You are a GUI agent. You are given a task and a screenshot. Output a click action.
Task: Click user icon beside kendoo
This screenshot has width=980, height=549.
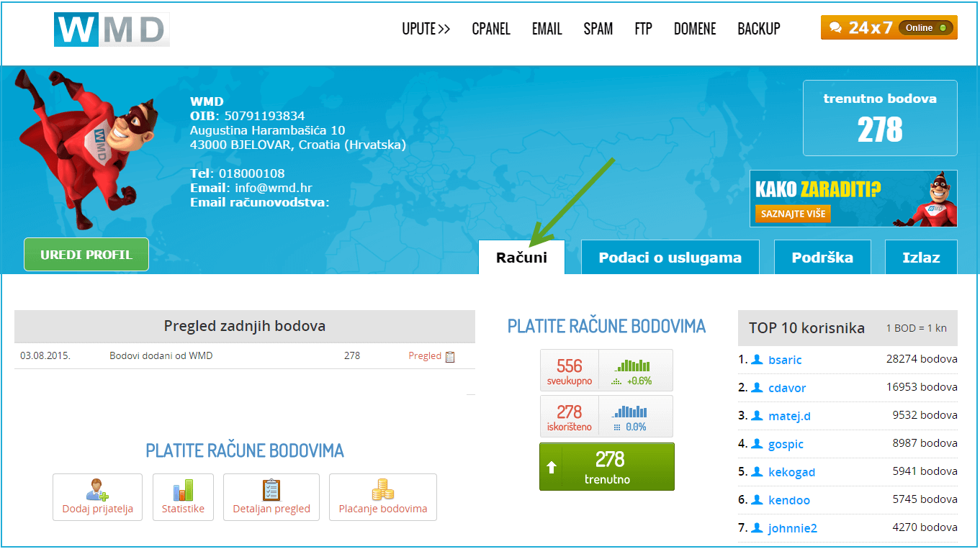click(x=757, y=499)
